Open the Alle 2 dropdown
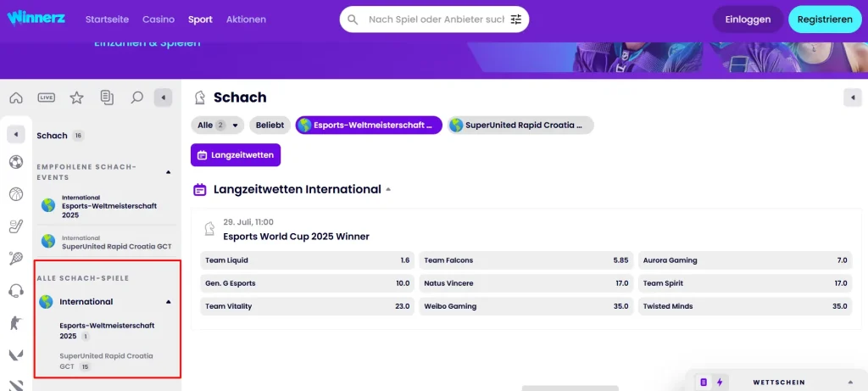Image resolution: width=868 pixels, height=391 pixels. (218, 126)
